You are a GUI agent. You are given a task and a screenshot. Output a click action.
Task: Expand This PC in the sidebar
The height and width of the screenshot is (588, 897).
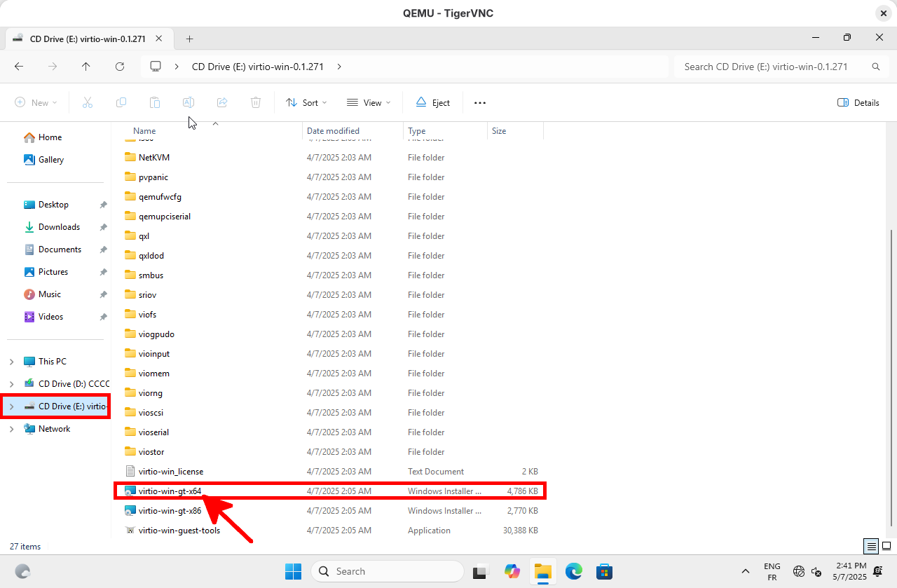pos(11,361)
